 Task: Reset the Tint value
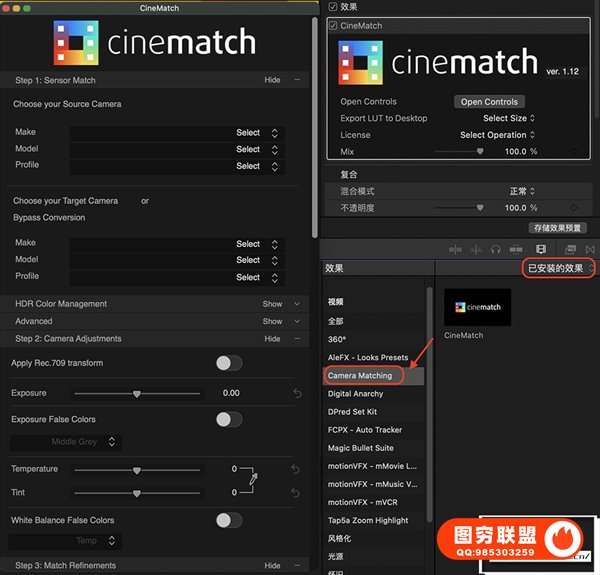point(296,493)
